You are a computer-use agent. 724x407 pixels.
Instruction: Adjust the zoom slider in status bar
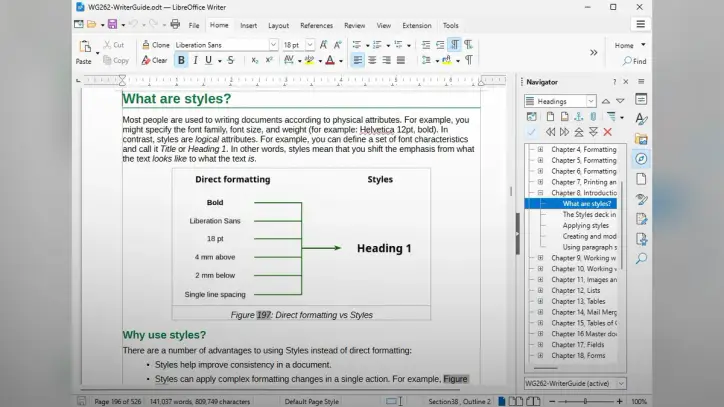pyautogui.click(x=585, y=401)
